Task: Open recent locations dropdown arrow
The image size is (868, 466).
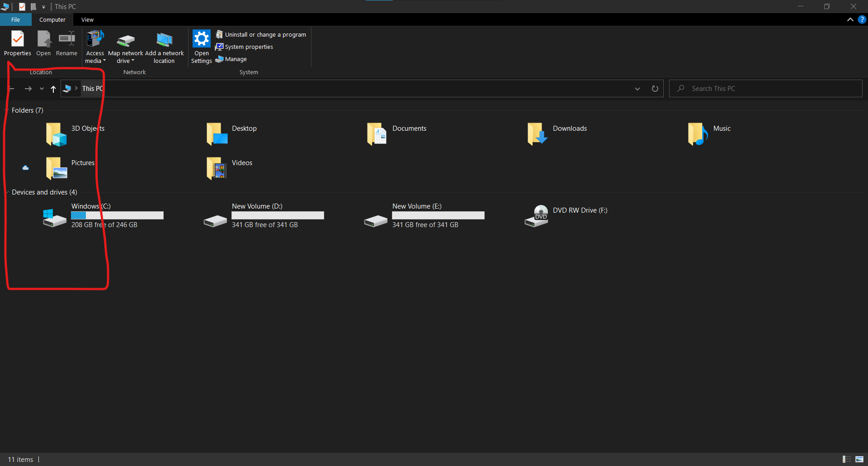Action: coord(42,89)
